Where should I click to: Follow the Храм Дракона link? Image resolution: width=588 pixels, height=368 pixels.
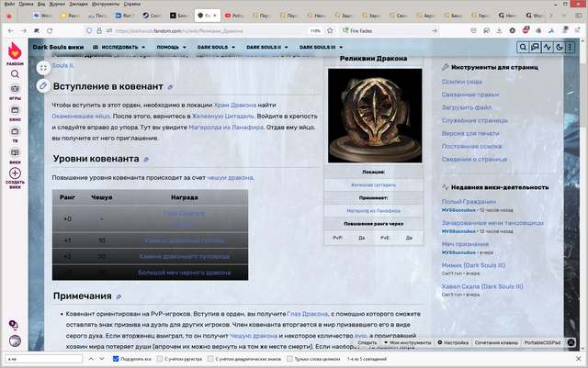[235, 105]
